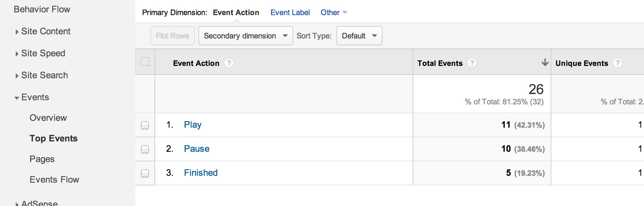Tick the checkbox for the Play row

pos(145,125)
